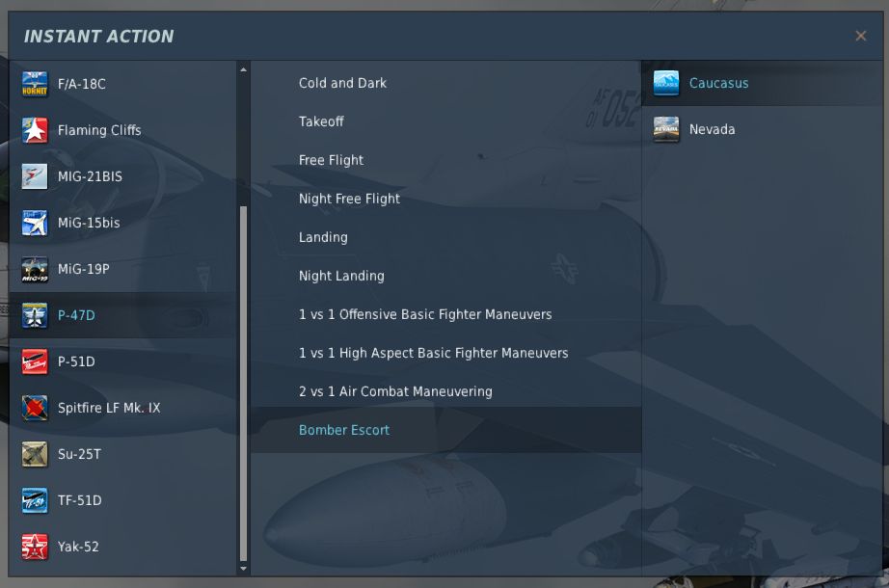Select TF-51D in the aircraft list
This screenshot has height=588, width=889.
tap(123, 500)
